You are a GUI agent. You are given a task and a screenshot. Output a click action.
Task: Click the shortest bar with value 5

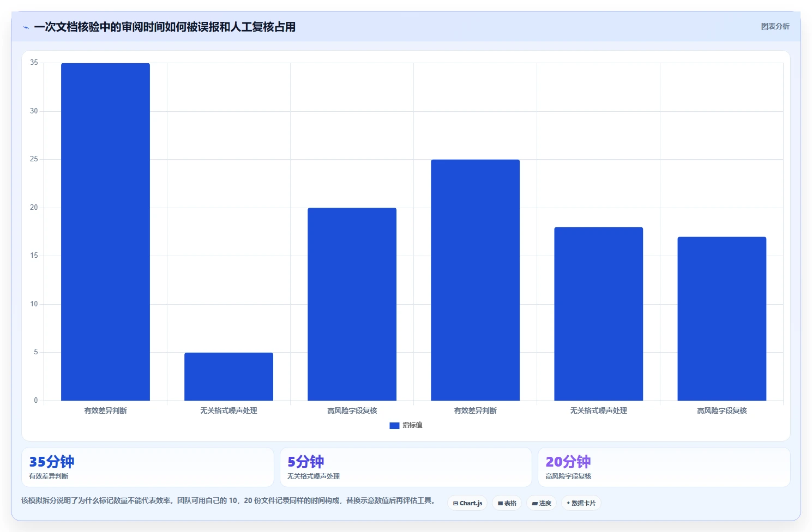[x=228, y=377]
